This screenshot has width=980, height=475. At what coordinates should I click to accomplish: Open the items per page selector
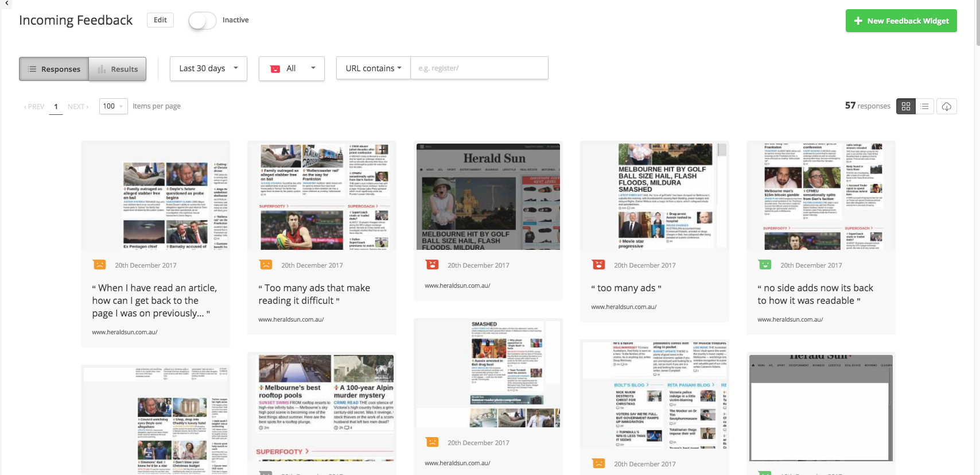coord(113,106)
